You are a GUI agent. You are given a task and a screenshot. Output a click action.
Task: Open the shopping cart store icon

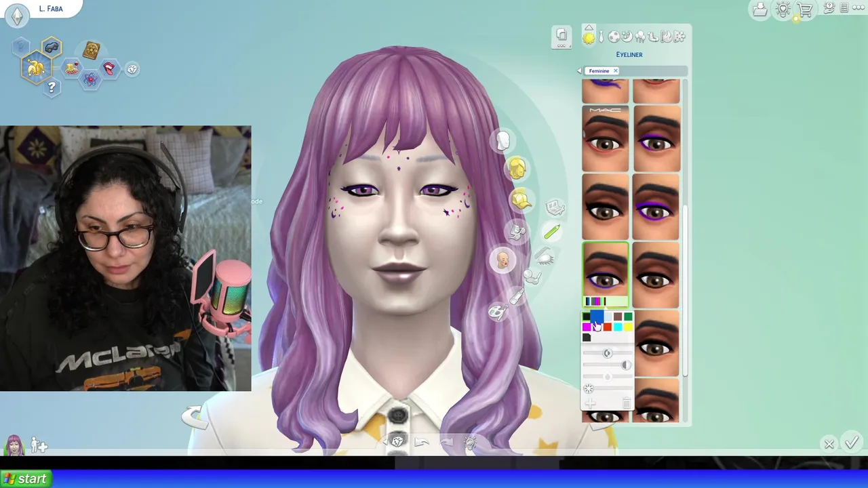pos(805,9)
